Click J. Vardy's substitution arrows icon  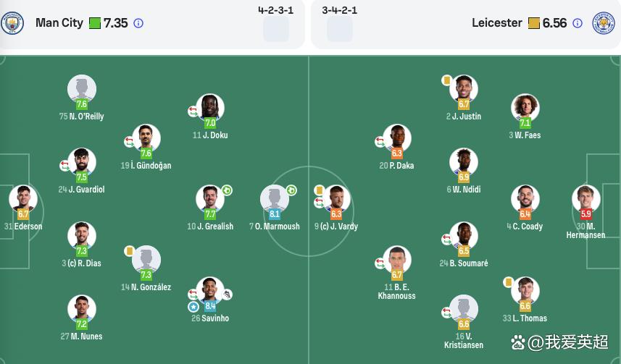click(320, 203)
